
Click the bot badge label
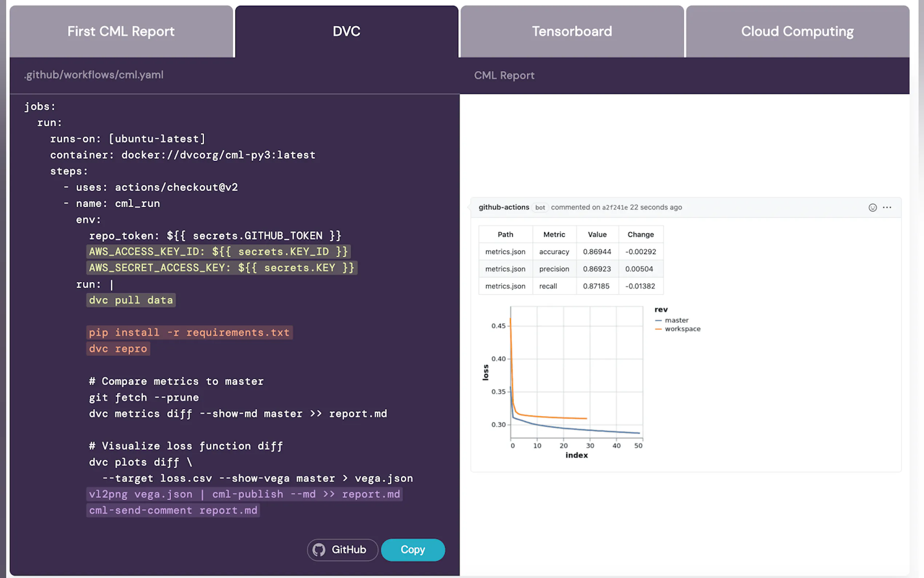click(540, 207)
